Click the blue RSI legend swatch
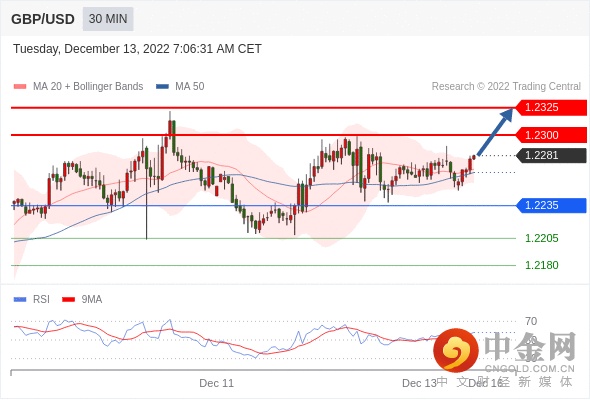The width and height of the screenshot is (590, 400). point(20,300)
